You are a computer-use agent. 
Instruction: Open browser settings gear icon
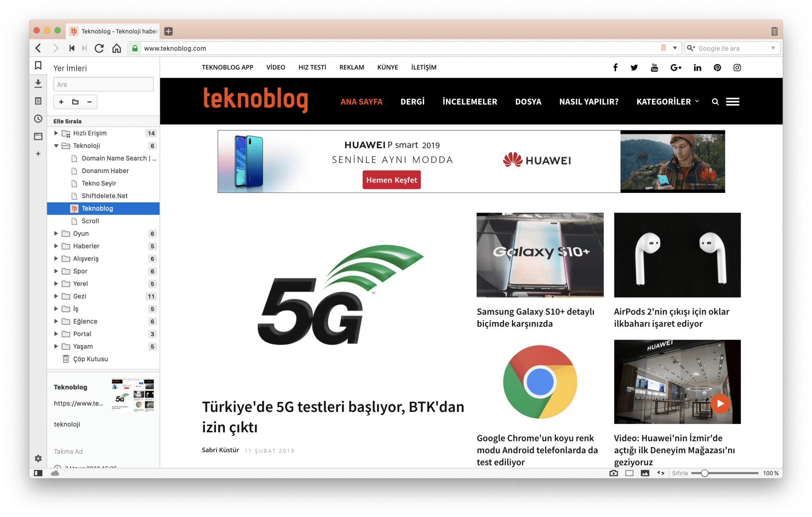[x=38, y=458]
